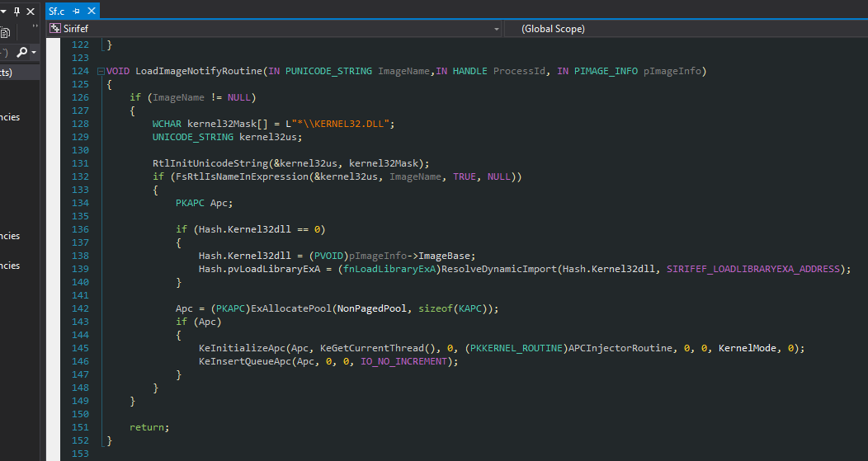Click ExAllocatePool on line 142

tap(291, 308)
